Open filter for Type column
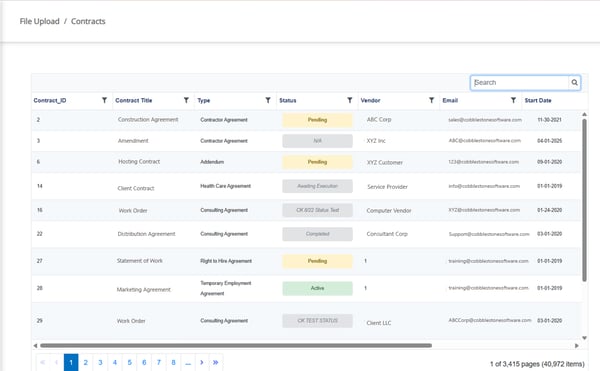 [x=268, y=100]
